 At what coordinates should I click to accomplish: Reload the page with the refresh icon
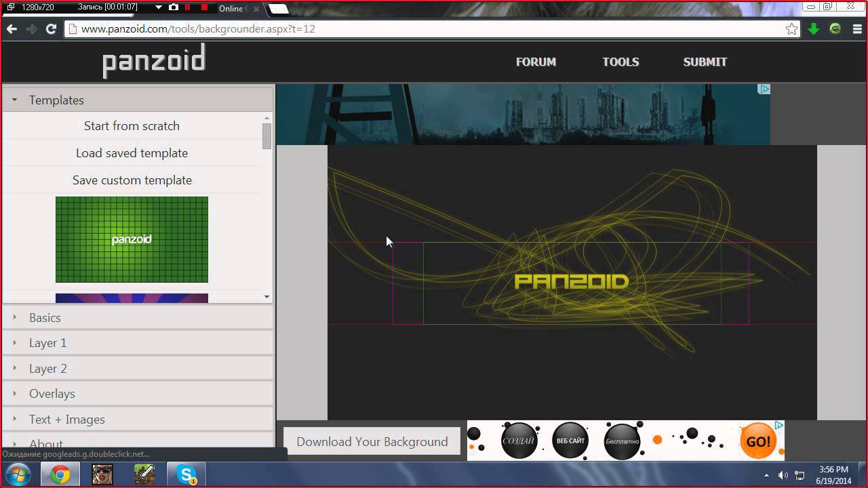(x=51, y=29)
